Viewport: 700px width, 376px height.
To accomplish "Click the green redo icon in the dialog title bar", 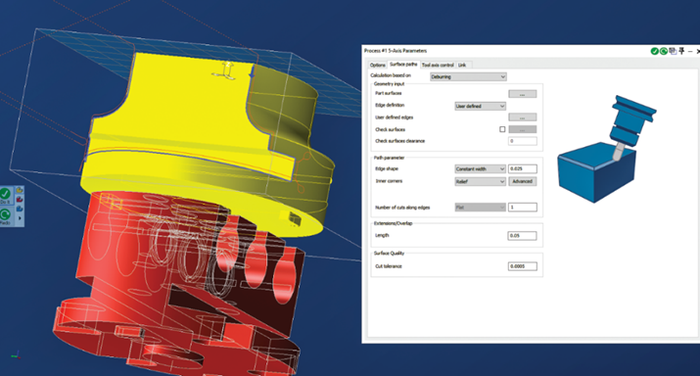I will (x=663, y=51).
